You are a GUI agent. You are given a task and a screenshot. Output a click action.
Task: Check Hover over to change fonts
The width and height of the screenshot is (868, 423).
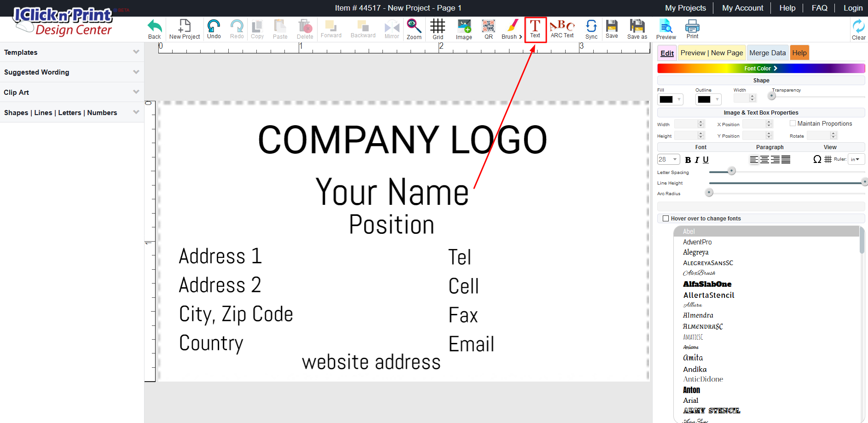(665, 218)
